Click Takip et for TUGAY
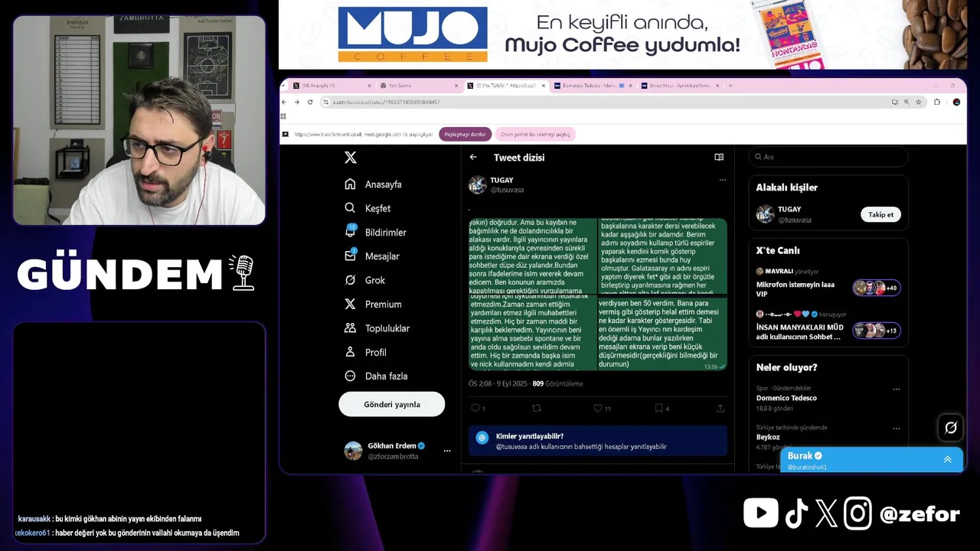 880,215
